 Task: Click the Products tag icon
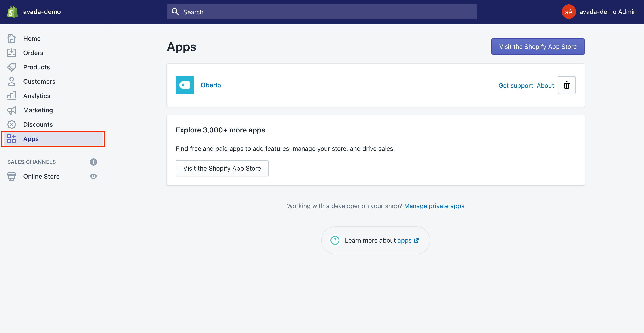pyautogui.click(x=11, y=67)
